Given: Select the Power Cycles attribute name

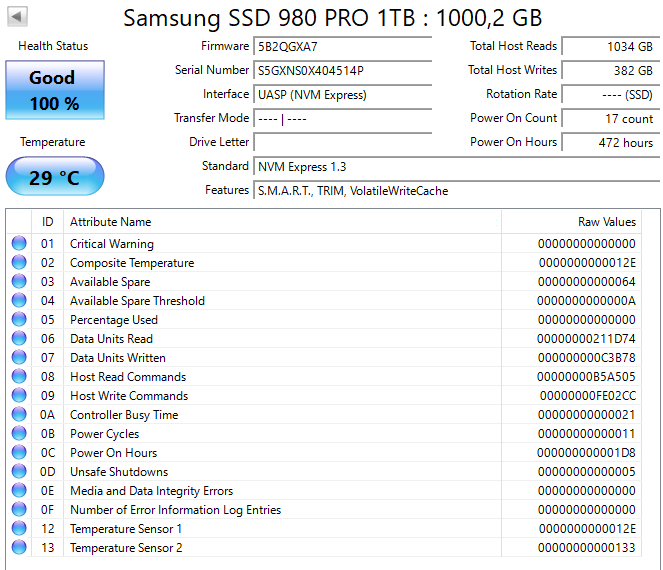Looking at the screenshot, I should (104, 434).
